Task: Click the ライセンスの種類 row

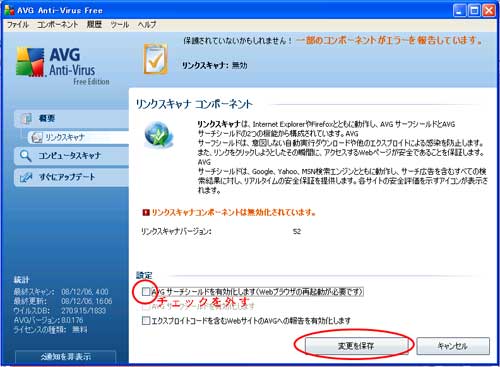Action: (x=50, y=330)
